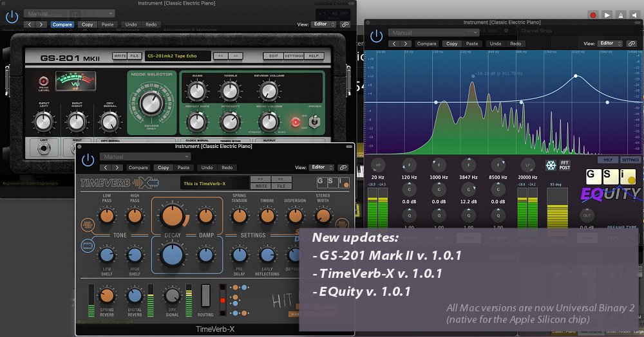Flip the GS-201 POWER on/off toggle switch
Screen dimensions: 644x337
click(x=314, y=121)
